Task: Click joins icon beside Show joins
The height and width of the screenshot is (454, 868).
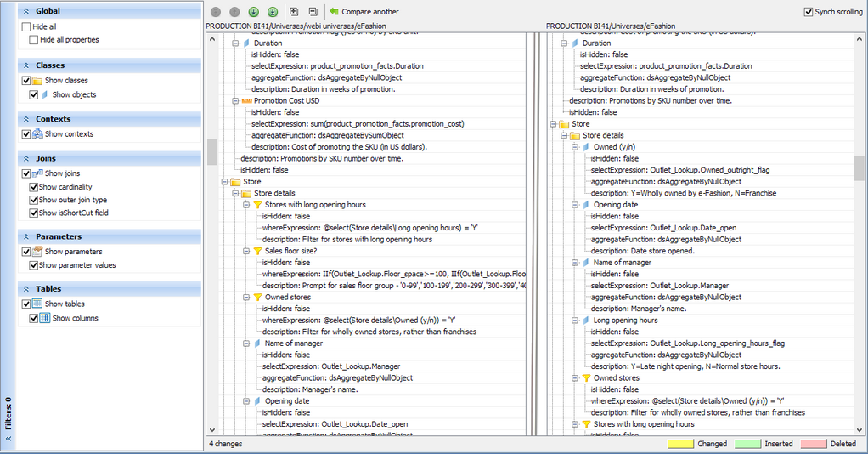Action: coord(37,173)
